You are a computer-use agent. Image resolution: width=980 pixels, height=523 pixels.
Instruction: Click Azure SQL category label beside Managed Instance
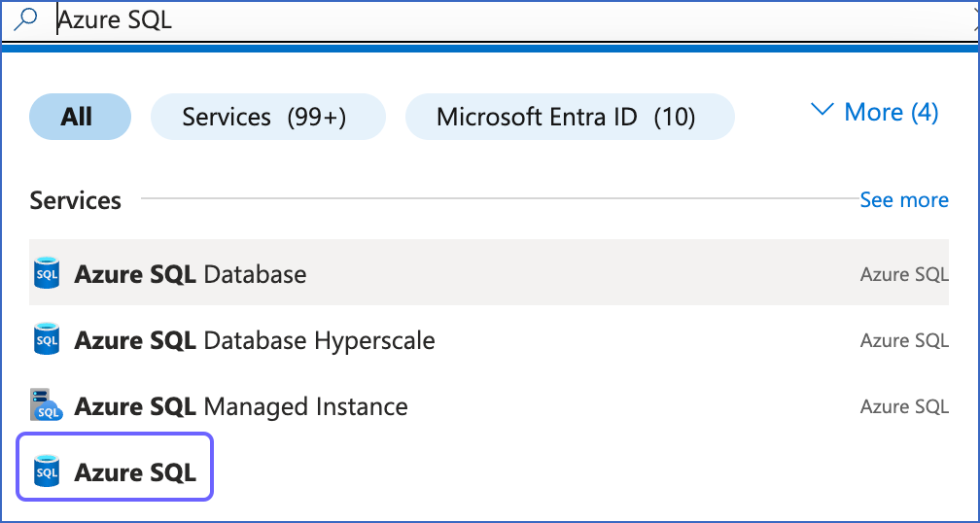coord(904,406)
